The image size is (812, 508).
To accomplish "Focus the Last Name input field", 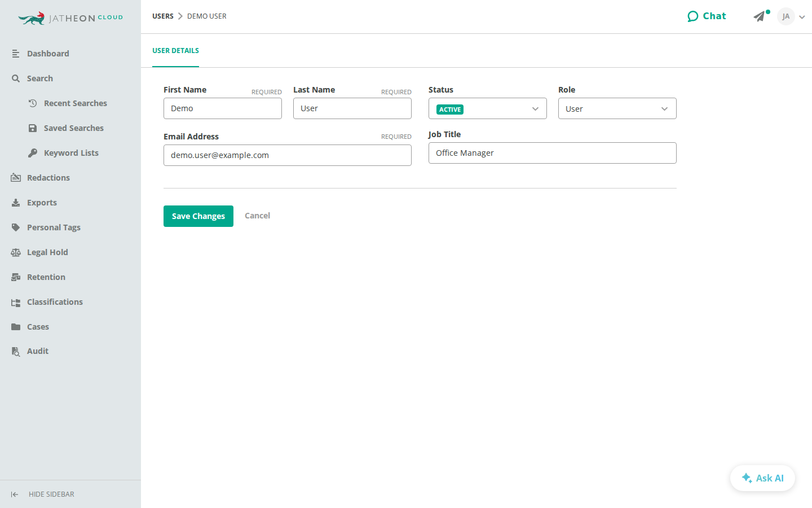I will click(x=352, y=108).
